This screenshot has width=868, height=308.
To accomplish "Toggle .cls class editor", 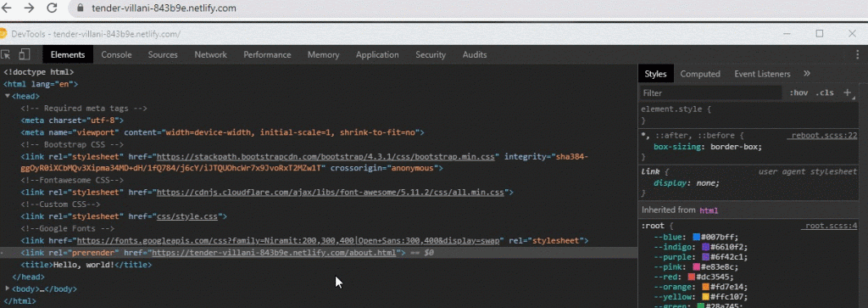I will (x=824, y=92).
